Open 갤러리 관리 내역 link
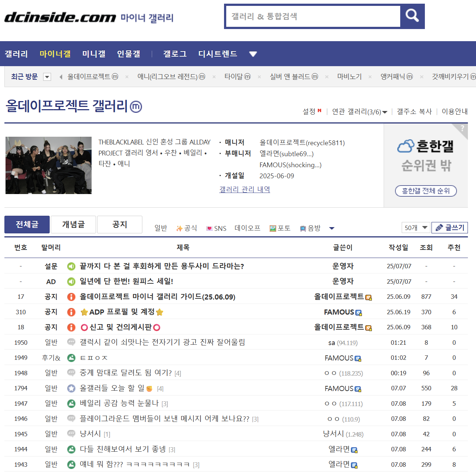This screenshot has width=476, height=473. coord(245,189)
